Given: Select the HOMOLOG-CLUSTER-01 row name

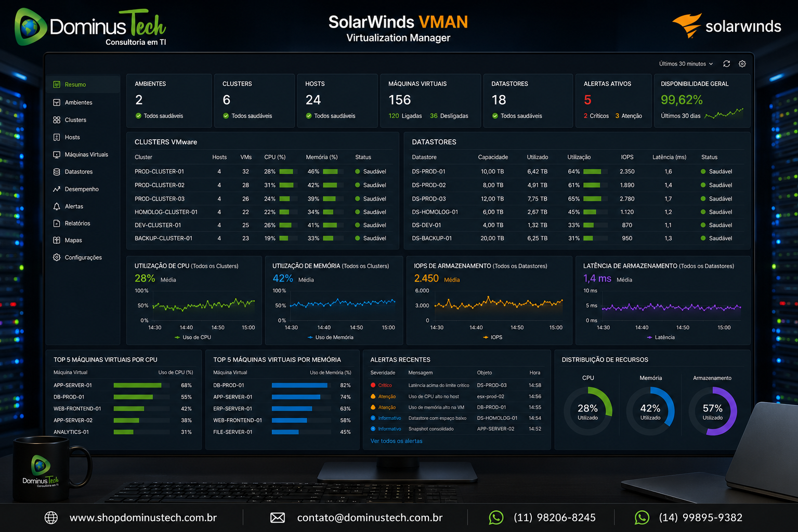Looking at the screenshot, I should tap(166, 212).
